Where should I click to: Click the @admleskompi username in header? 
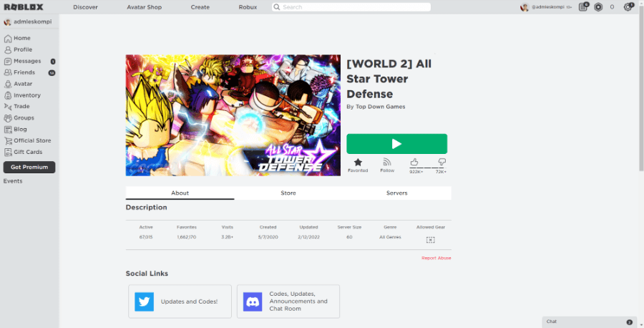(548, 7)
